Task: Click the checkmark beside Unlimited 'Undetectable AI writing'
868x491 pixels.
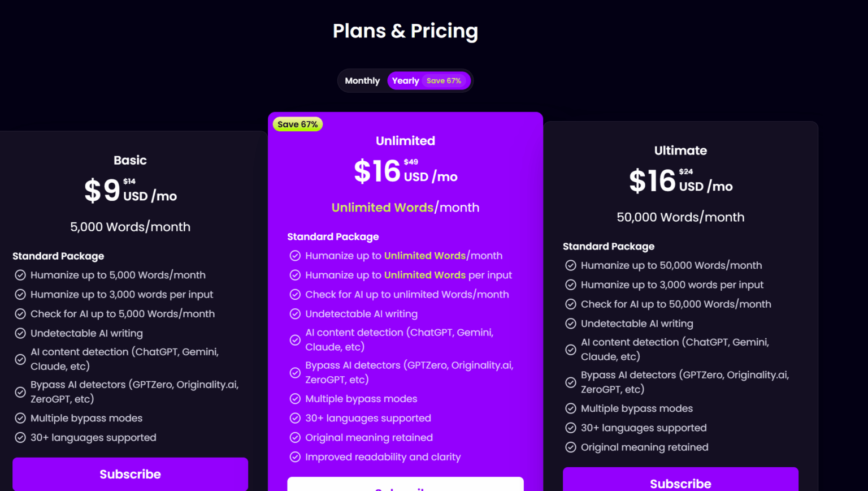Action: (295, 314)
